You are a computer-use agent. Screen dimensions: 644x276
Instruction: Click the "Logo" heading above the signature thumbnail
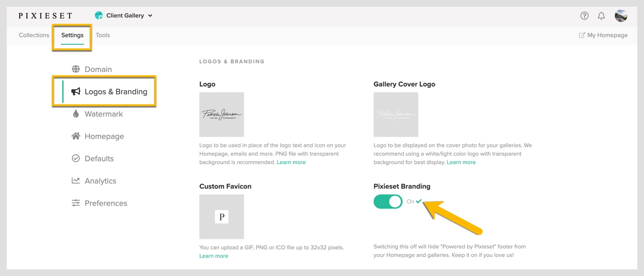coord(207,84)
